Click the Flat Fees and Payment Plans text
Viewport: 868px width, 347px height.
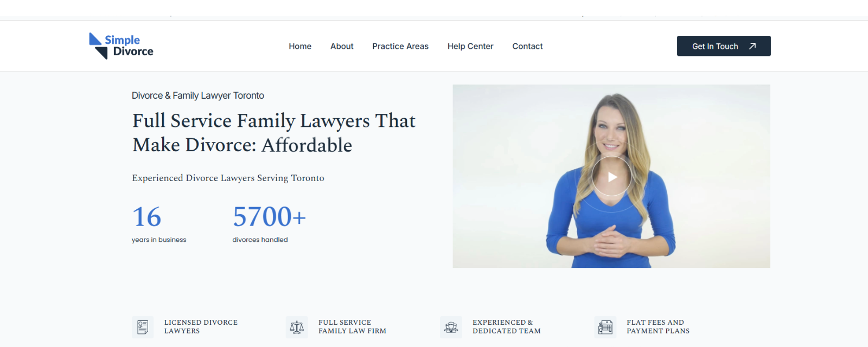coord(658,326)
